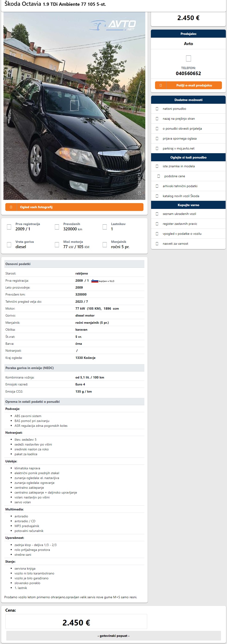227x644 pixels.
Task: Click 'ABS zavorni sistem' list item
Action: [28, 416]
